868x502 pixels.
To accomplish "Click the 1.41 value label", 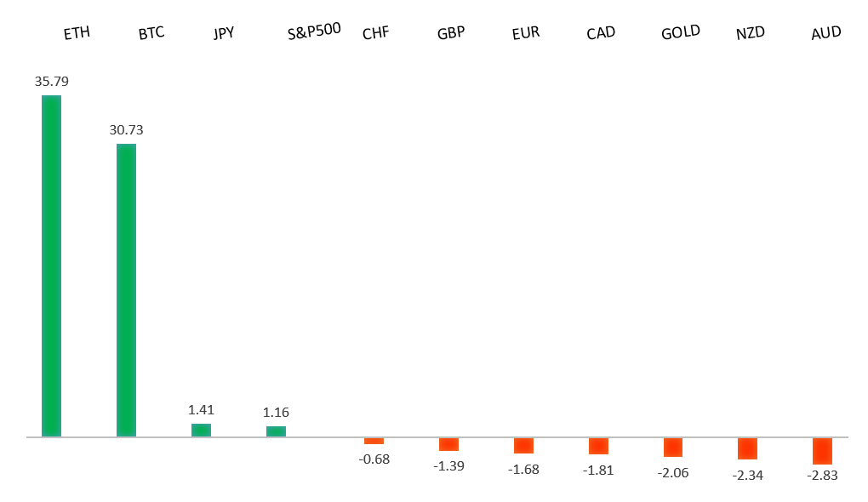I will (201, 409).
